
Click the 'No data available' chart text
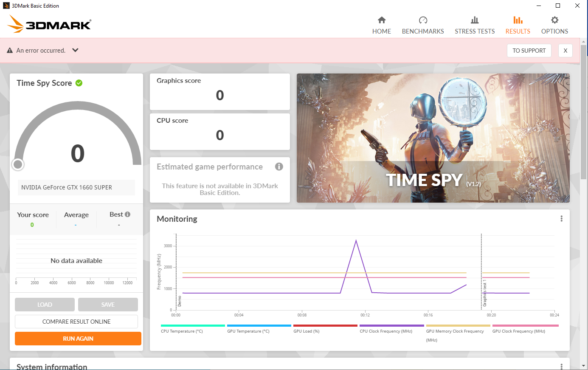[x=76, y=260]
